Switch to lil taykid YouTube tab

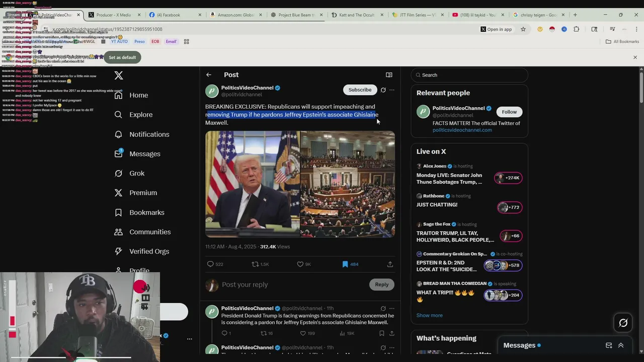[477, 15]
